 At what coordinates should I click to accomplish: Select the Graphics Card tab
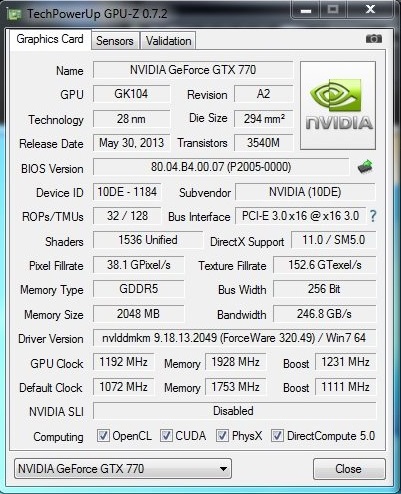click(x=50, y=39)
